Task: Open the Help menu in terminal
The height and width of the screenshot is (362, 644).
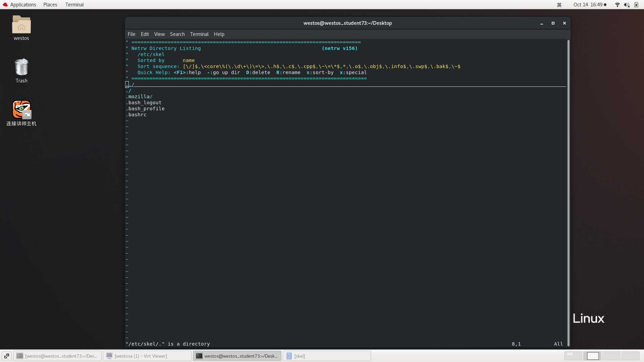Action: click(219, 34)
